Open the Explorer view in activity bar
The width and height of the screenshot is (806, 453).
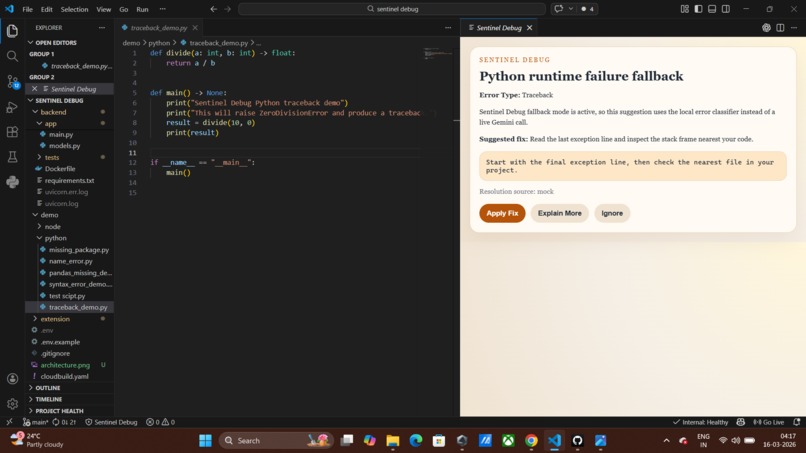12,31
